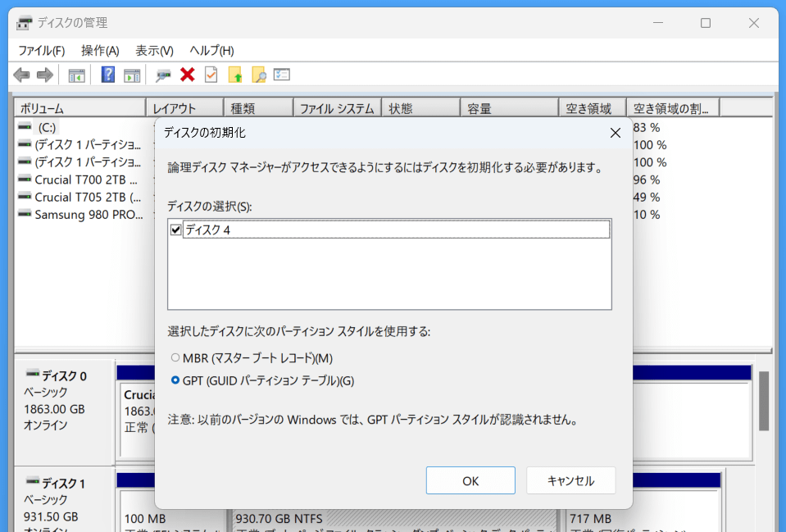Click the 83 % free space value
This screenshot has width=786, height=532.
coord(647,127)
